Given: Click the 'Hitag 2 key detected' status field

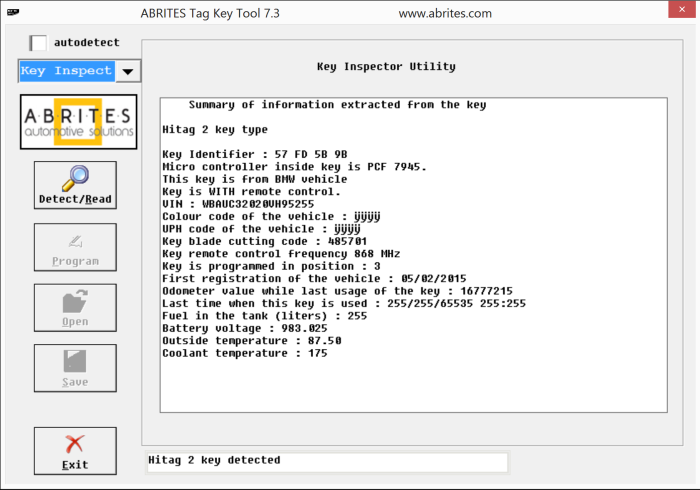Looking at the screenshot, I should (x=327, y=461).
